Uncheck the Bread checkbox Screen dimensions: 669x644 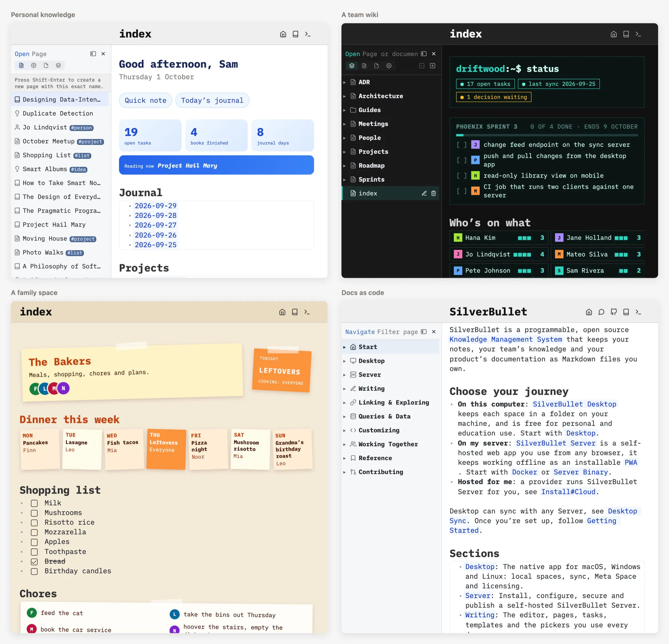click(x=34, y=562)
